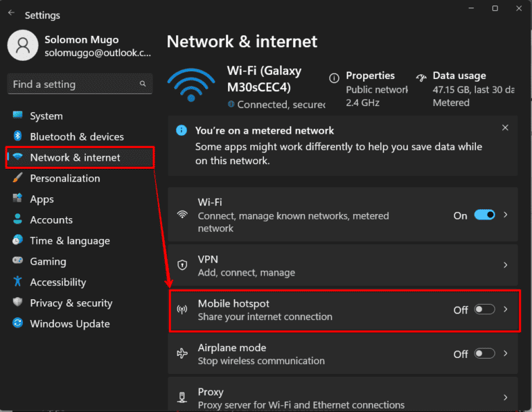Image resolution: width=532 pixels, height=412 pixels.
Task: Click the Personalization paintbrush icon
Action: click(17, 178)
